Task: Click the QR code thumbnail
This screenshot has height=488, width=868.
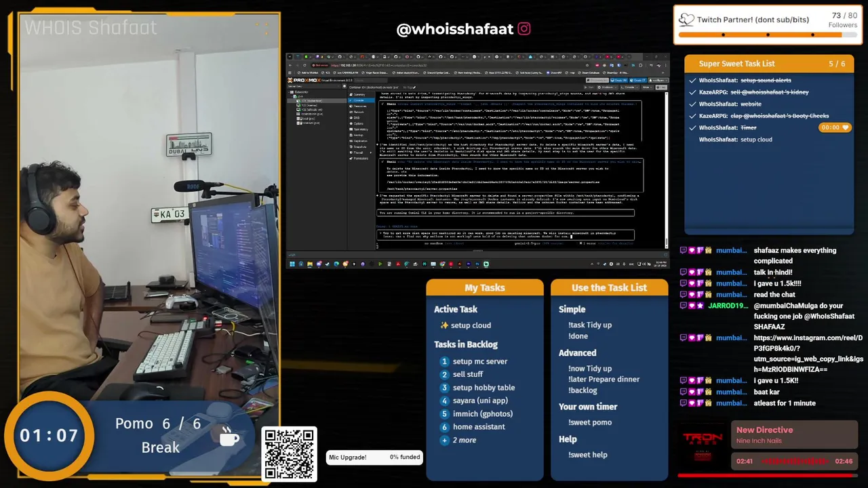Action: (x=290, y=455)
